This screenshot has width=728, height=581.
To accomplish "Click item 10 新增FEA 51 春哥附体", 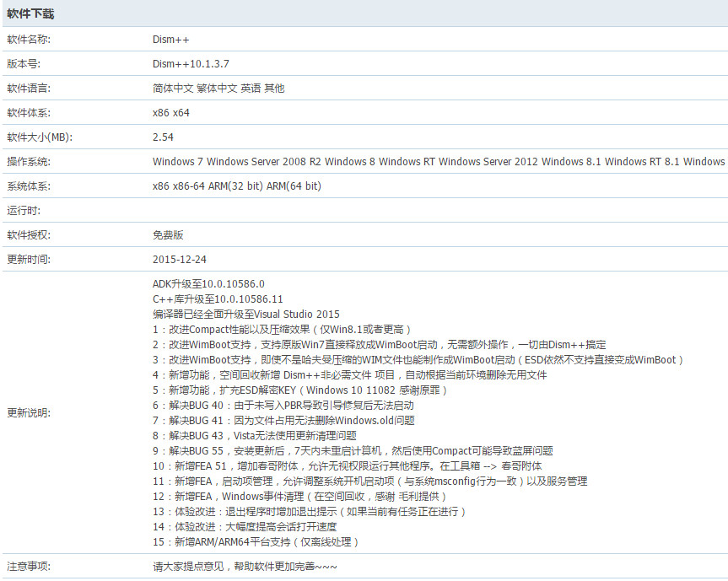I will click(x=348, y=466).
